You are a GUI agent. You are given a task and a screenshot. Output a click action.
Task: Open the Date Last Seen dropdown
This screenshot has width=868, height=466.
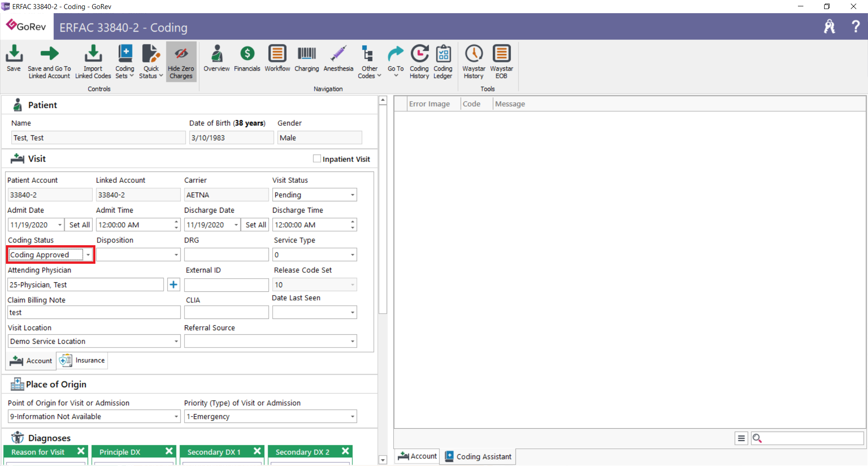point(353,313)
